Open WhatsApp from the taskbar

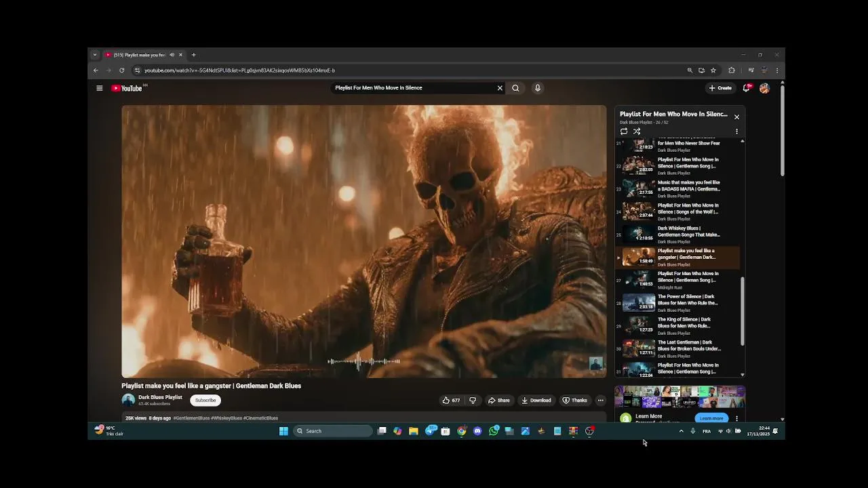click(494, 431)
